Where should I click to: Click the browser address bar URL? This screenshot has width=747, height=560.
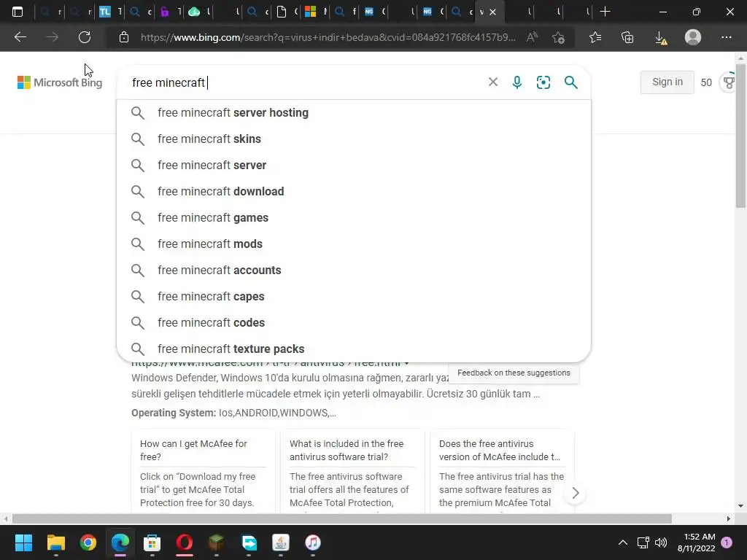328,37
